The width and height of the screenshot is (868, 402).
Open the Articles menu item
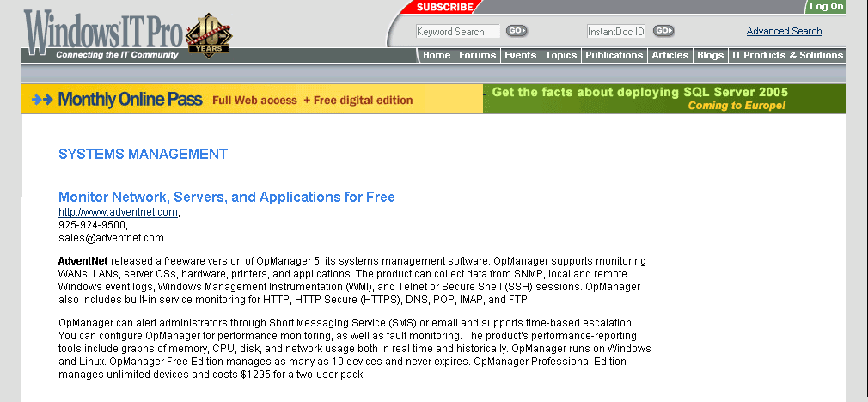pos(669,55)
